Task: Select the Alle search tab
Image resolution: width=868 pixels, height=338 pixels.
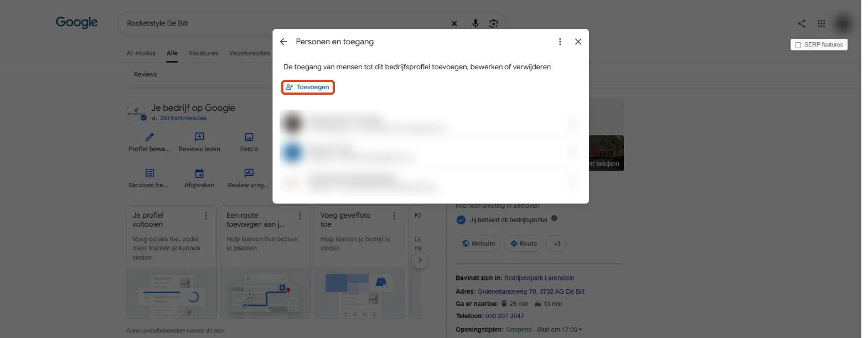Action: point(172,53)
